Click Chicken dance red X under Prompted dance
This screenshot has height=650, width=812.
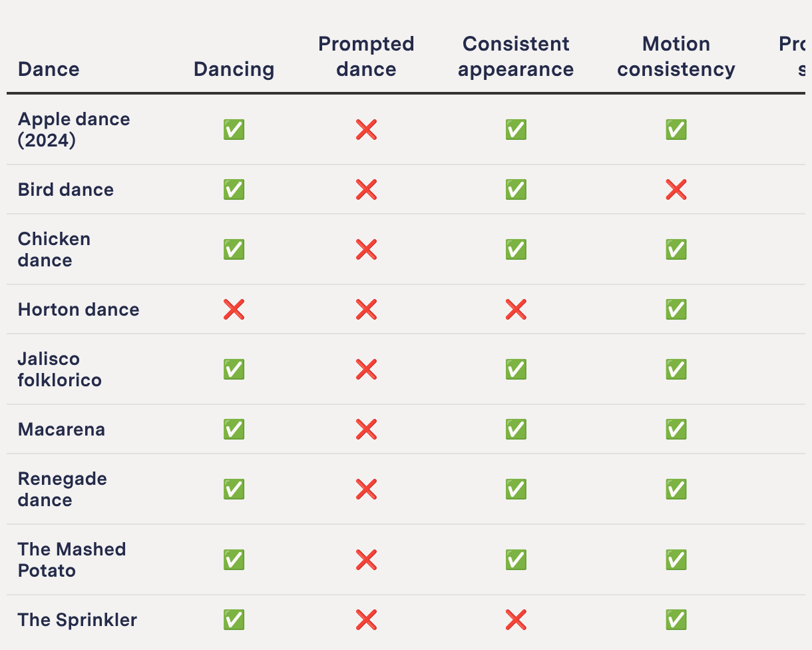coord(366,250)
